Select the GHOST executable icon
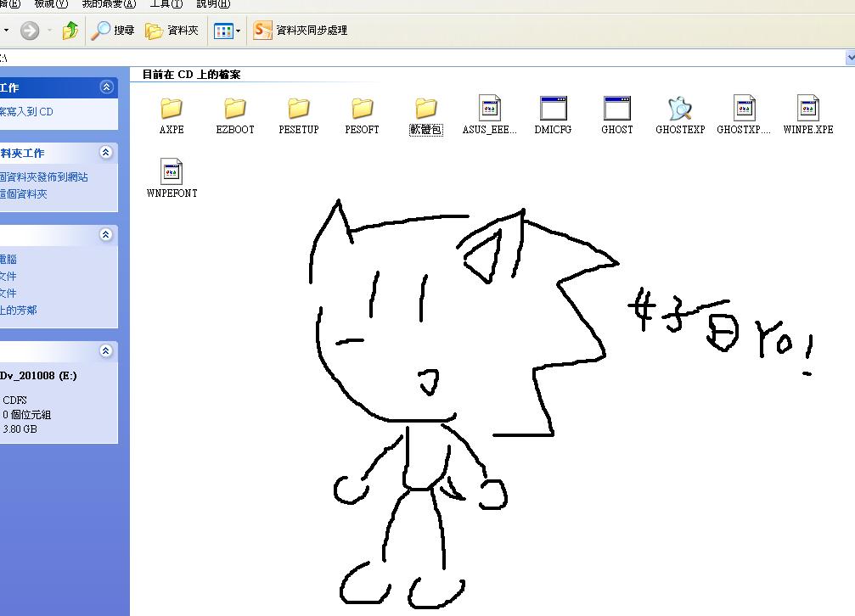 coord(617,109)
